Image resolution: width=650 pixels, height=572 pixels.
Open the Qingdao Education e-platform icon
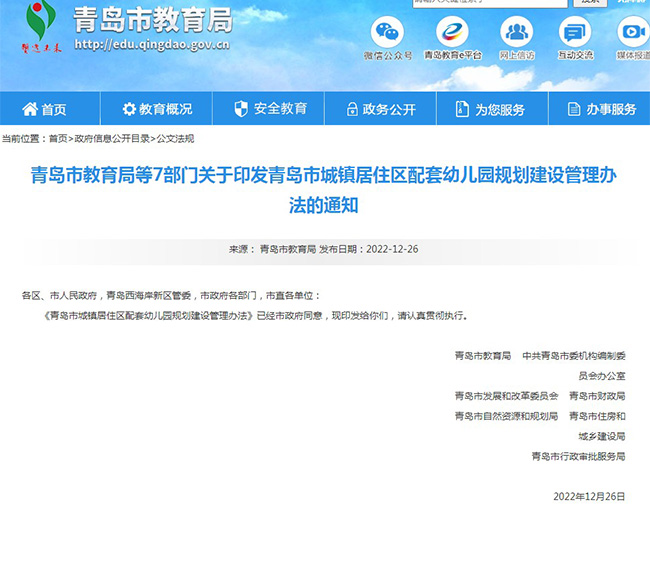point(452,32)
